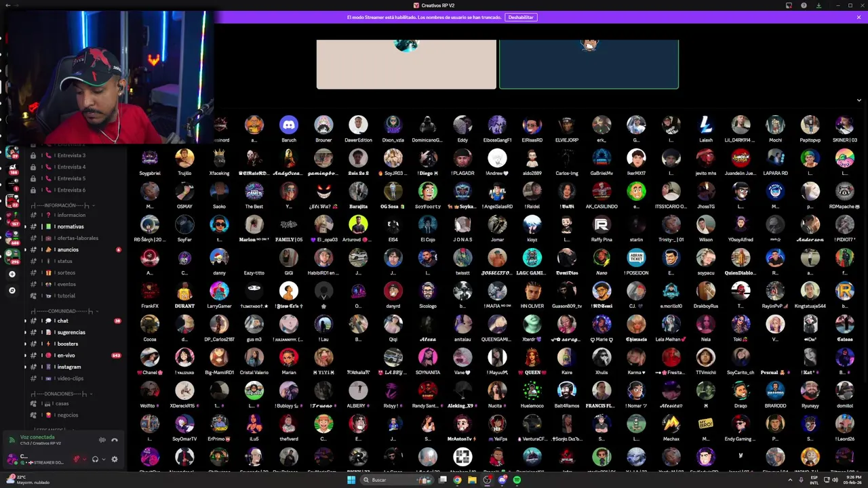
Task: Click the participant tile labeled Wilson
Action: (706, 228)
